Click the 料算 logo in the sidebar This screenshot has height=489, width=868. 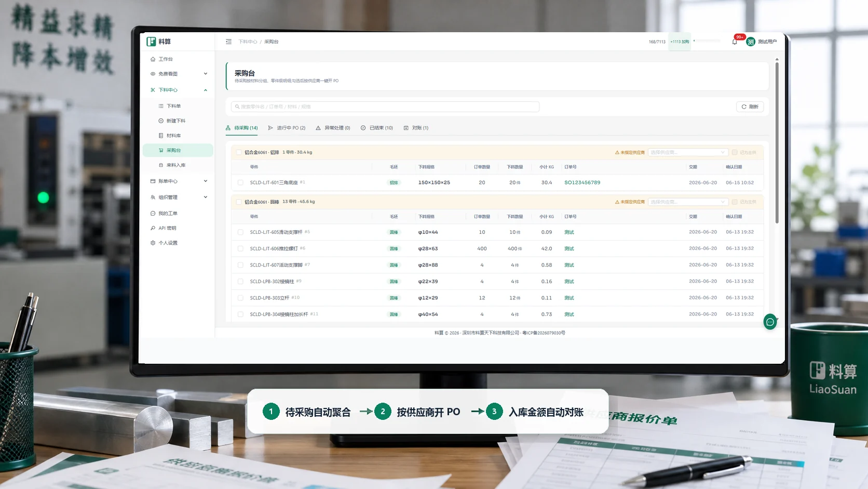(x=158, y=42)
